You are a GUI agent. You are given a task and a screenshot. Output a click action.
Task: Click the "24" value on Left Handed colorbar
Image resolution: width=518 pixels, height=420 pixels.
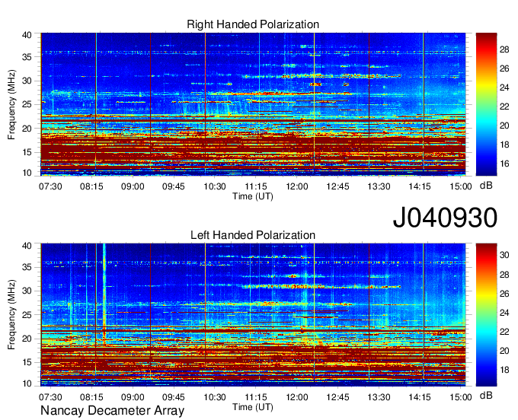(x=504, y=313)
